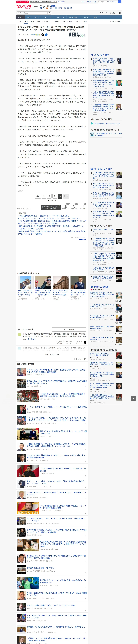
Task: Open マスク氏批判の意見広告 recommended thumbnail
Action: pyautogui.click(x=61, y=283)
